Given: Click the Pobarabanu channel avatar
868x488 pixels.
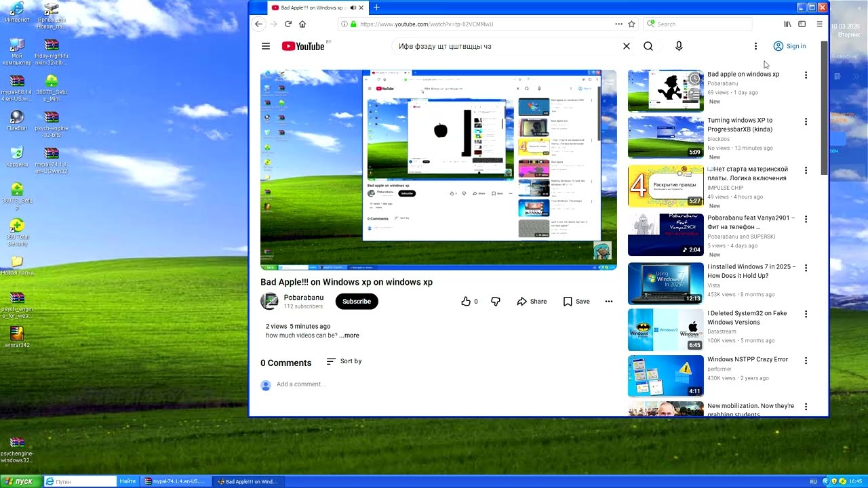Looking at the screenshot, I should [269, 302].
